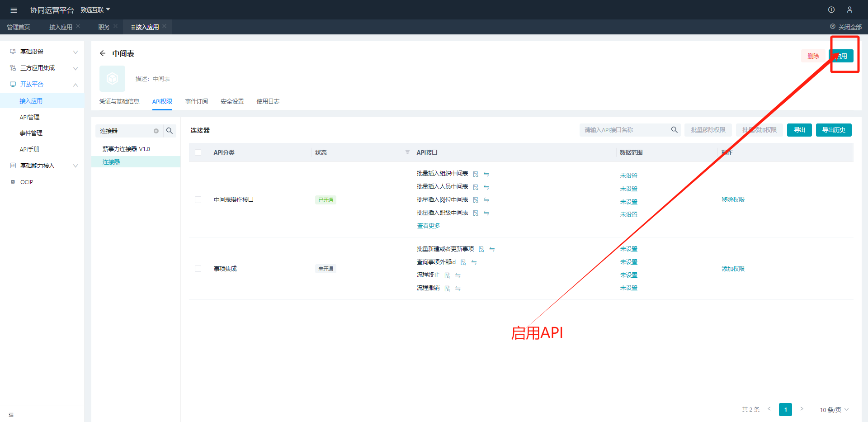Open the 使用日志 tab
Viewport: 868px width, 422px height.
(268, 102)
